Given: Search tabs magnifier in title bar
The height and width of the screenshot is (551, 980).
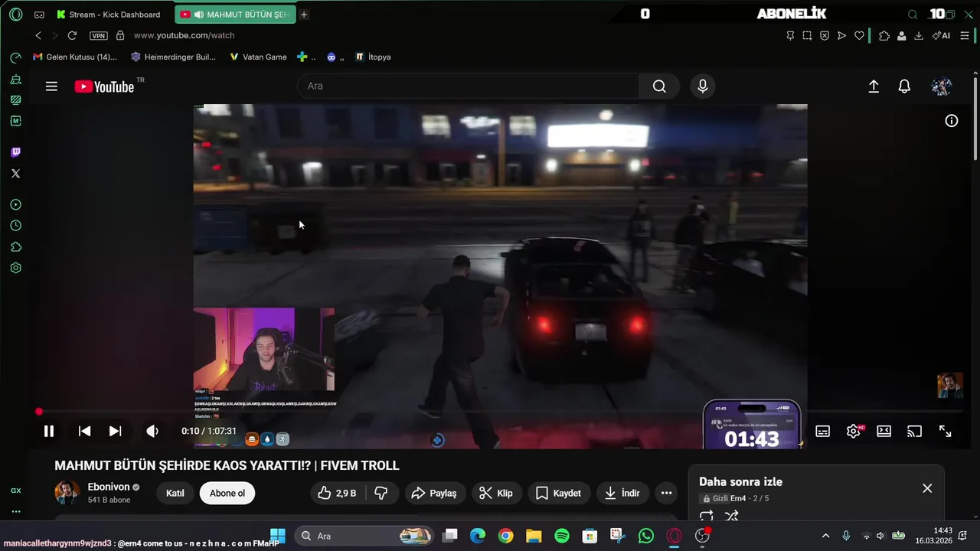Looking at the screenshot, I should click(913, 15).
